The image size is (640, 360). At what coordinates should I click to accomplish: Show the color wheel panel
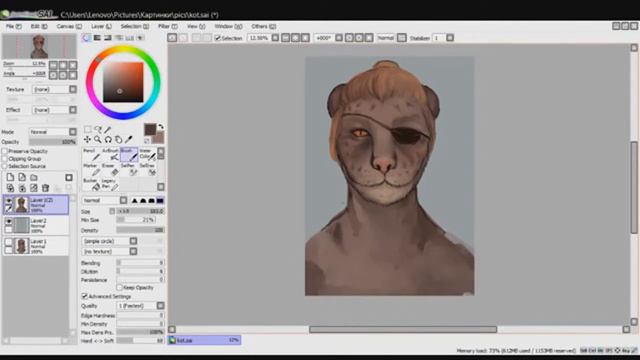(x=87, y=38)
